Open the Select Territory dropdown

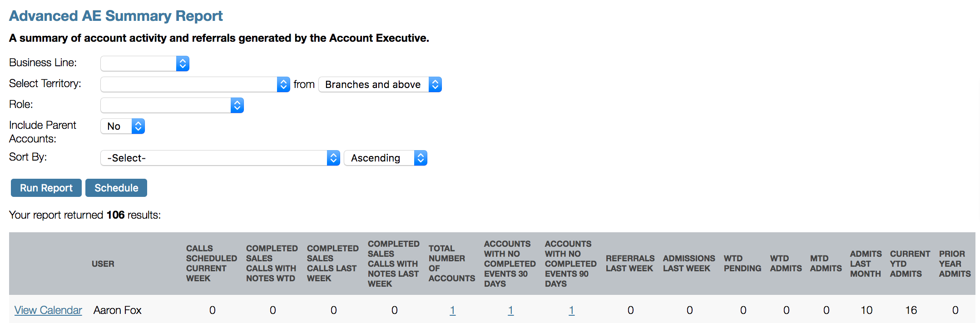coord(195,84)
